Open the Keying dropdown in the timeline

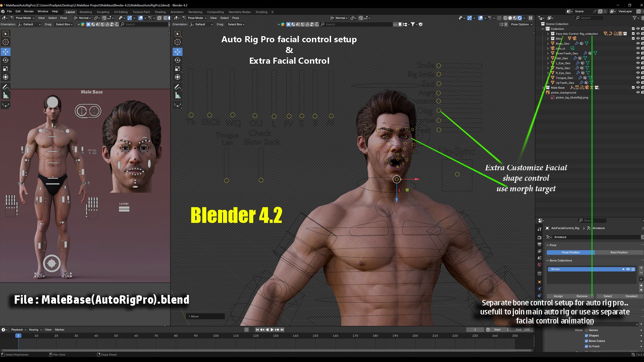(x=35, y=330)
